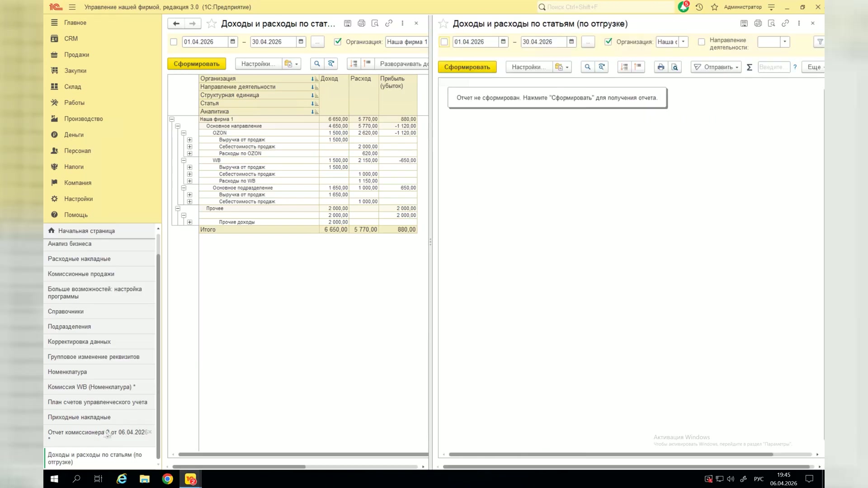Open the Организация dropdown in the right report
Image resolution: width=868 pixels, height=488 pixels.
click(684, 42)
